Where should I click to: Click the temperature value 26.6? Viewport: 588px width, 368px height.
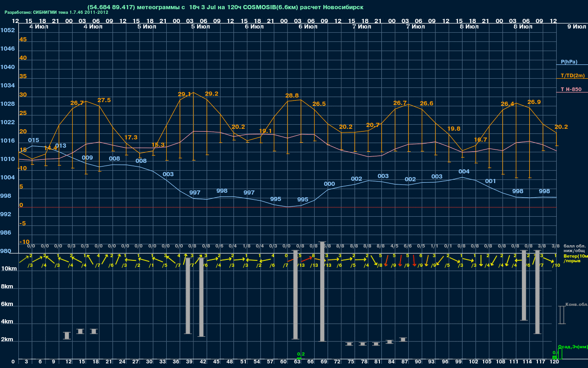coord(426,103)
